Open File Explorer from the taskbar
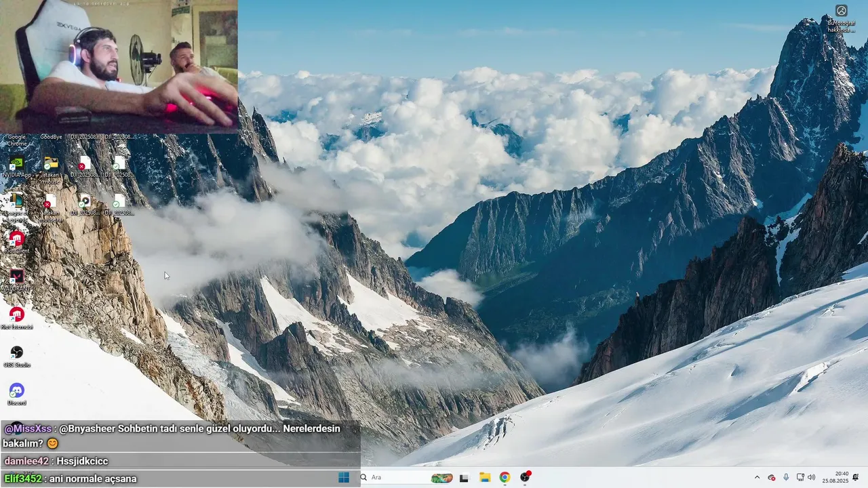 tap(485, 477)
